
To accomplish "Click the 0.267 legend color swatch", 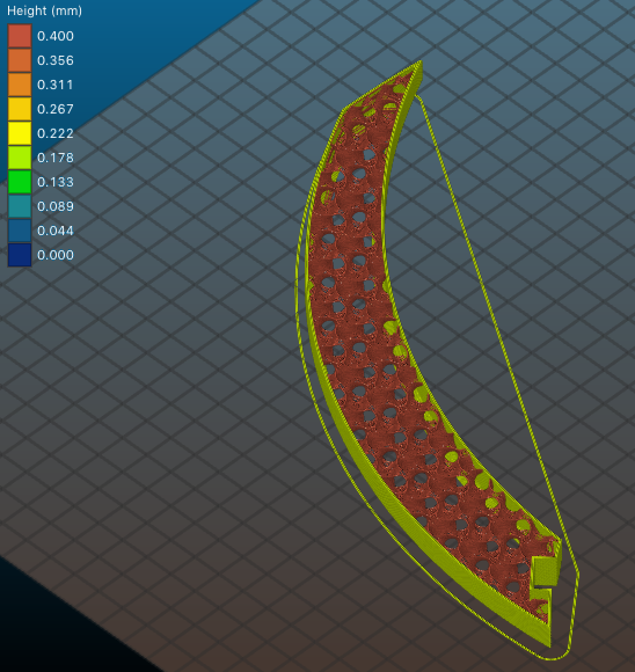I will 20,109.
